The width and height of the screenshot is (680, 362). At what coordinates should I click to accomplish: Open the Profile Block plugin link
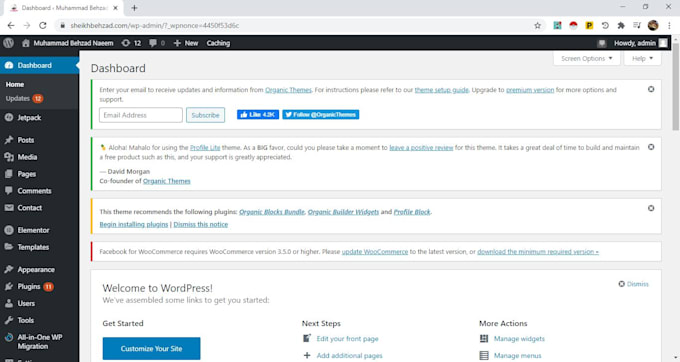click(412, 212)
